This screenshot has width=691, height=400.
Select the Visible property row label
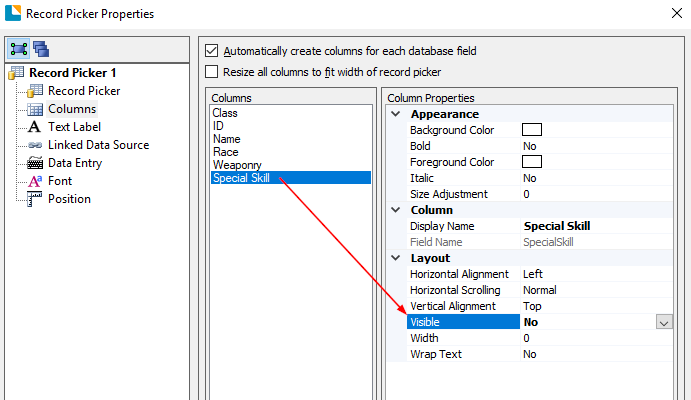[463, 322]
